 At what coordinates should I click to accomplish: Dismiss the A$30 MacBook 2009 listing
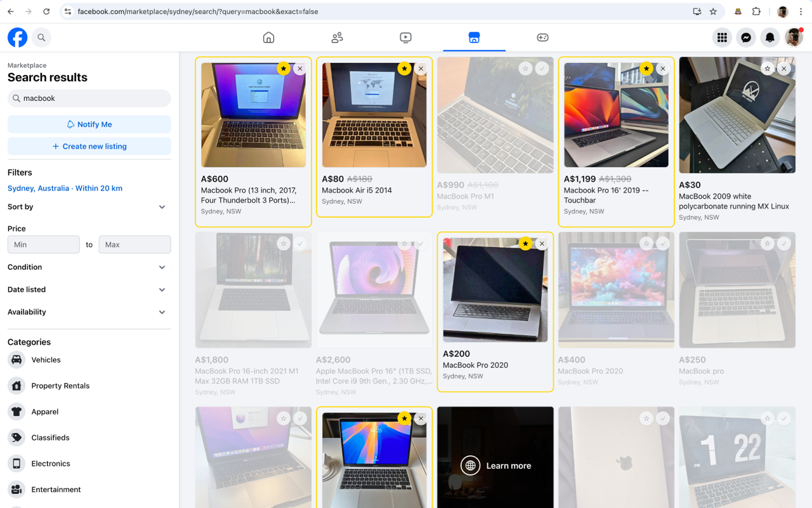[784, 69]
